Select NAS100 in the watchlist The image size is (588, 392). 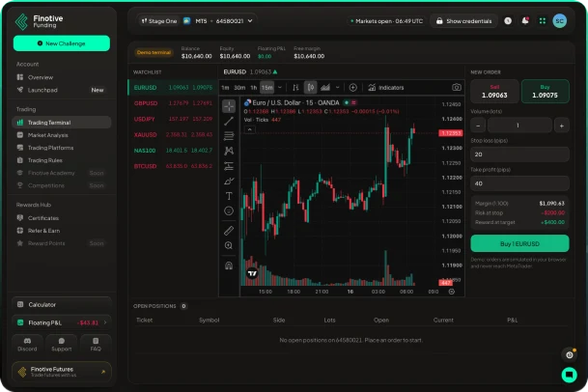[173, 151]
